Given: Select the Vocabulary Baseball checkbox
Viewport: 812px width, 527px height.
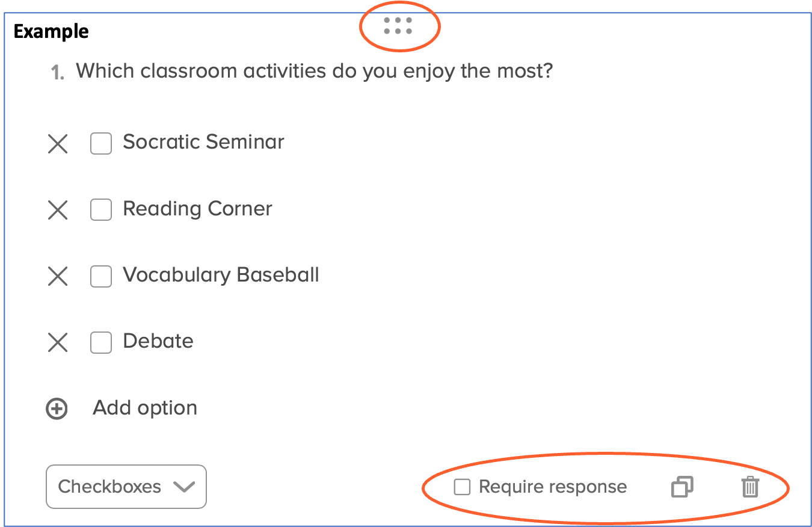Looking at the screenshot, I should (101, 276).
